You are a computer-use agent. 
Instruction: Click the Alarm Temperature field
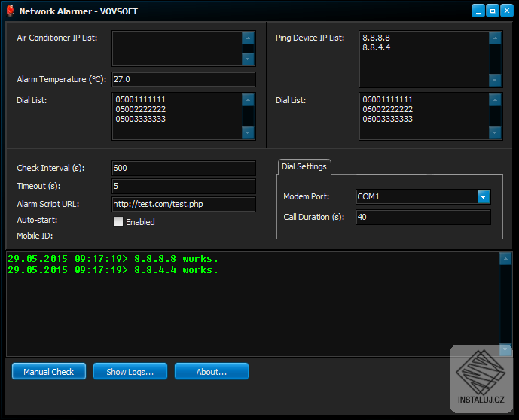pyautogui.click(x=183, y=79)
